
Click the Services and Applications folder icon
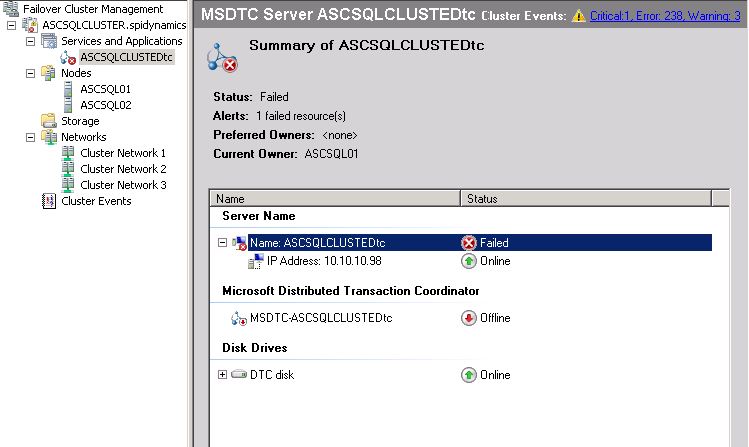(x=49, y=41)
